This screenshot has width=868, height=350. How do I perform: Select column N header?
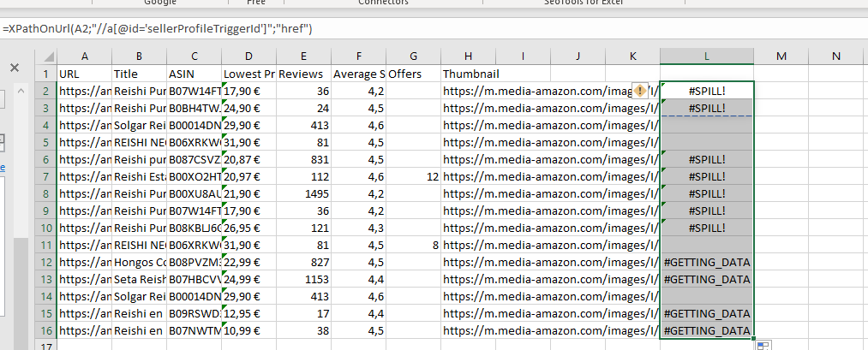click(x=836, y=56)
